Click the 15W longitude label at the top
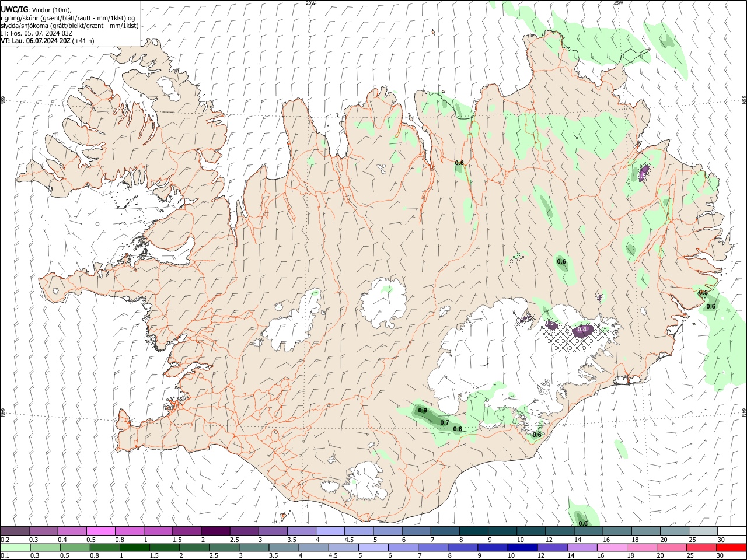The width and height of the screenshot is (747, 560). [x=618, y=3]
